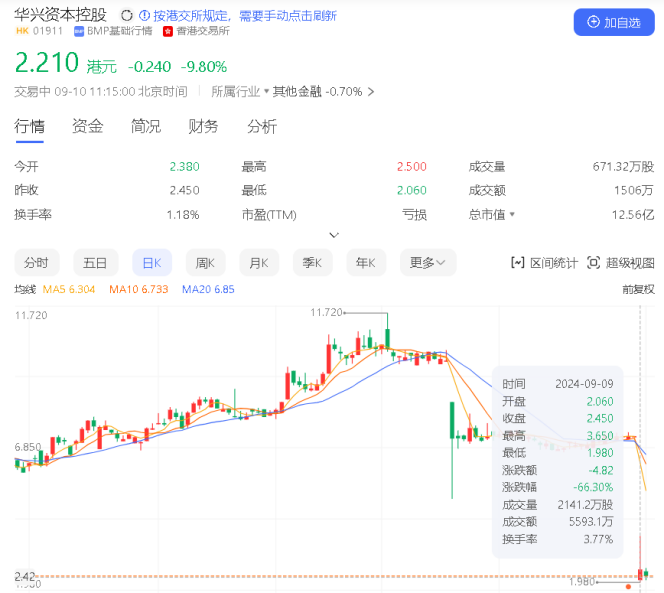664x593 pixels.
Task: Click the MA5 6.304 indicator label
Action: point(69,289)
